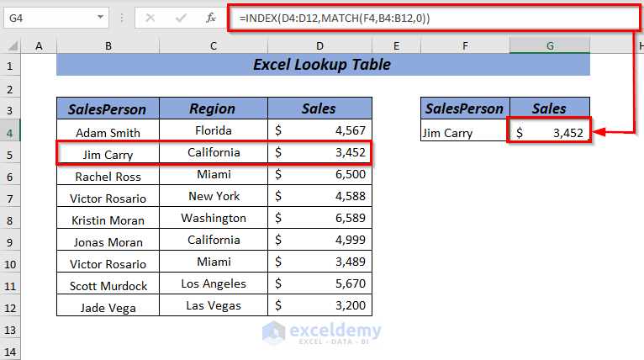Select result cell G4 showing 3,452

pyautogui.click(x=550, y=132)
